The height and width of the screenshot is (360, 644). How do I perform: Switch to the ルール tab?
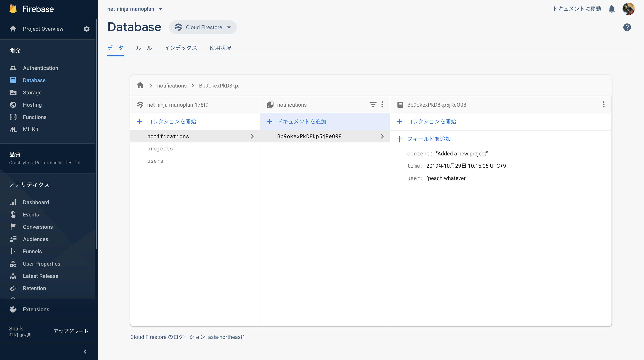pos(144,48)
